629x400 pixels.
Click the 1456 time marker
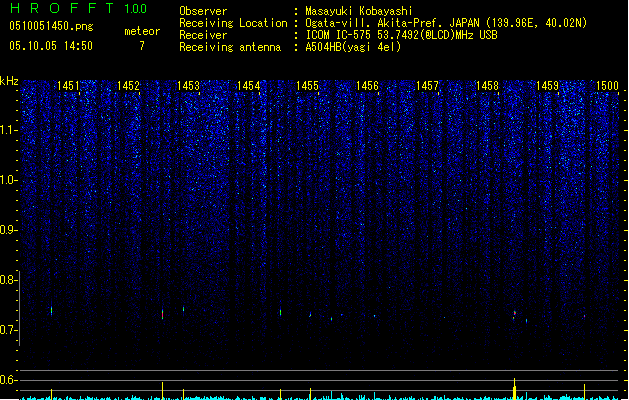coord(367,85)
